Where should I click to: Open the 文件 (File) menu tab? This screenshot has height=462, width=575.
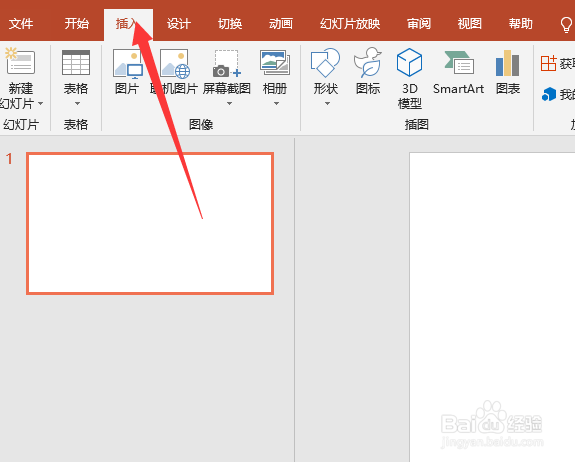(21, 24)
